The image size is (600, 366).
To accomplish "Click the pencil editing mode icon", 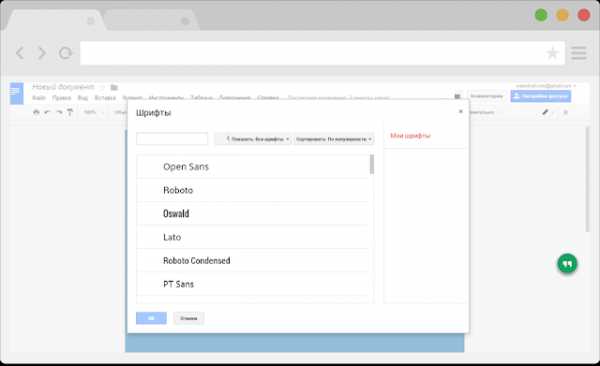I will click(545, 112).
